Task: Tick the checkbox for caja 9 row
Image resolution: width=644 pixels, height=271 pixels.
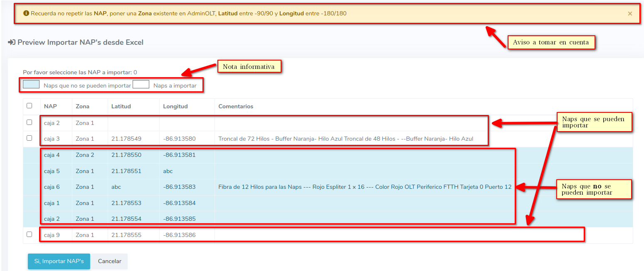Action: coord(29,234)
